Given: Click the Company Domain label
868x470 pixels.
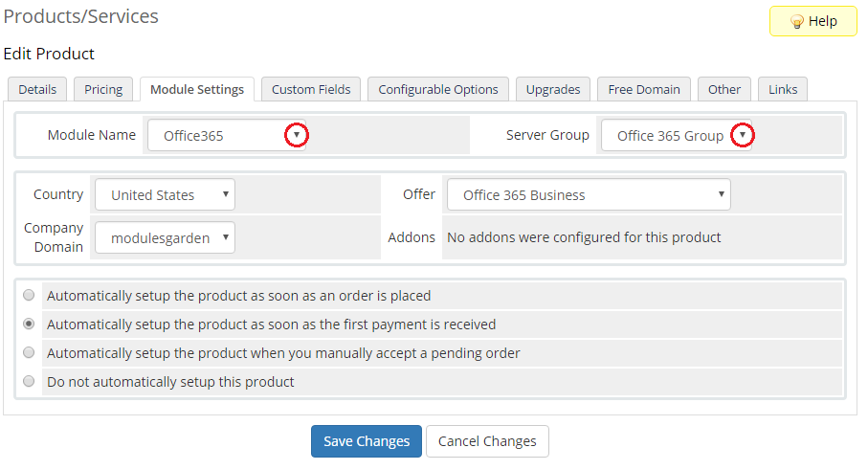Looking at the screenshot, I should 54,237.
